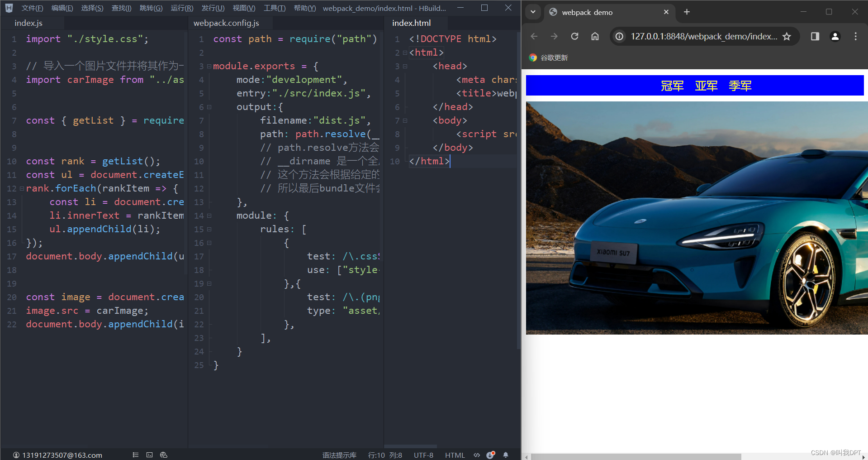Open the terminal icon in status bar
The width and height of the screenshot is (868, 460).
(150, 455)
